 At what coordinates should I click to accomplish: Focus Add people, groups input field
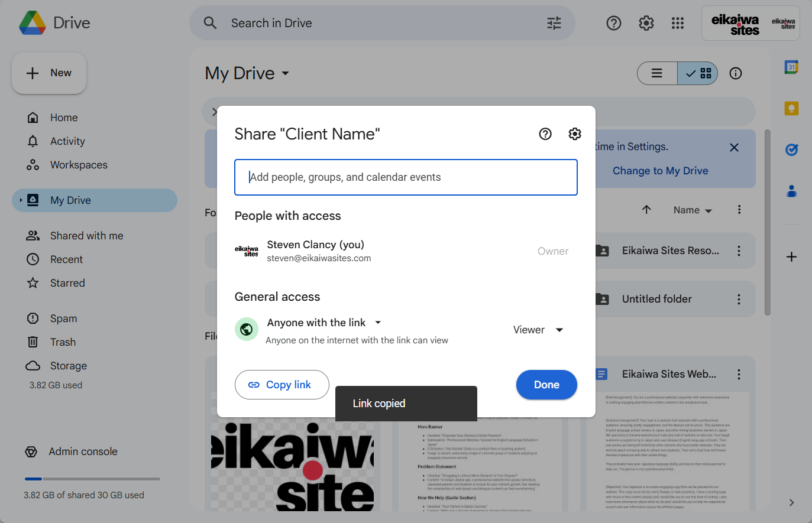click(406, 177)
